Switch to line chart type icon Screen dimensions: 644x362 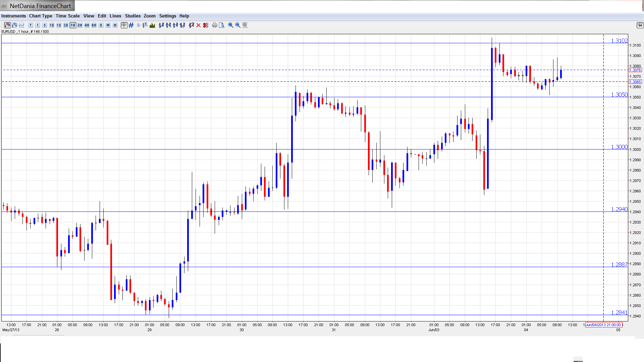click(x=22, y=25)
